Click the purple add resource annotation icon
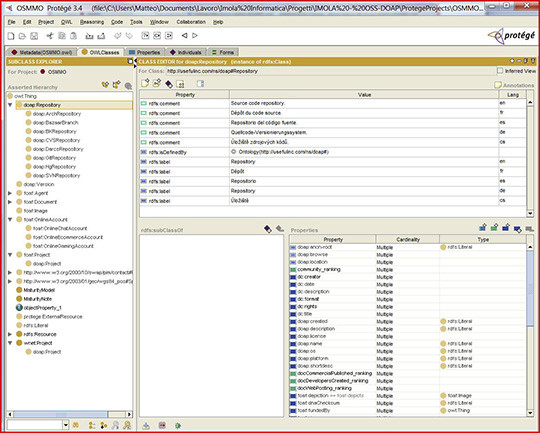Screen dimensions: 540x433 click(x=169, y=84)
